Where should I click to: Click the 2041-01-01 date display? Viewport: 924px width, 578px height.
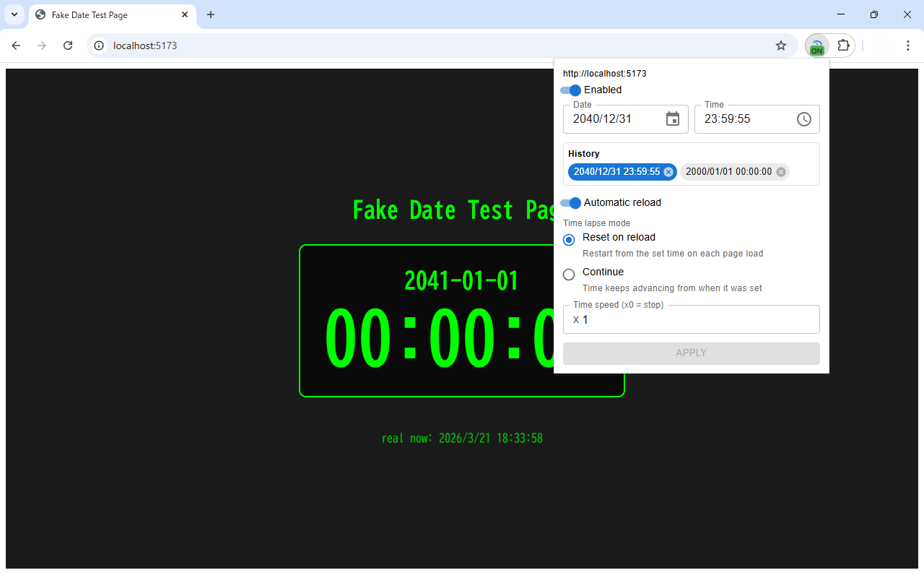tap(462, 280)
